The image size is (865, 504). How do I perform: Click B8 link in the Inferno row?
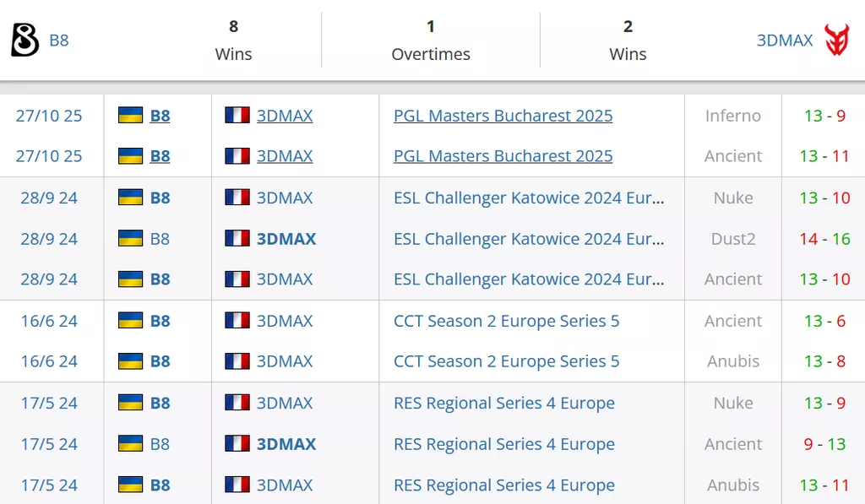[160, 116]
